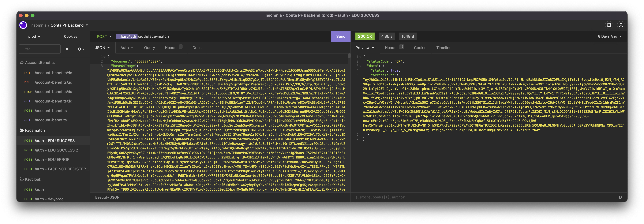The image size is (644, 224).
Task: Click the Insomnia logo icon
Action: tap(23, 25)
